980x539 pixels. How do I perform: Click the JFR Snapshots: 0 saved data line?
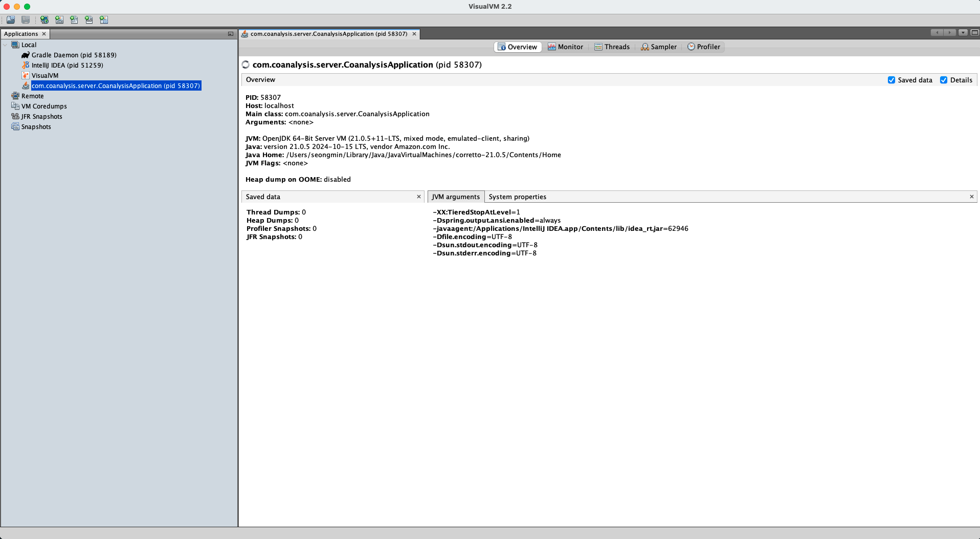[274, 237]
